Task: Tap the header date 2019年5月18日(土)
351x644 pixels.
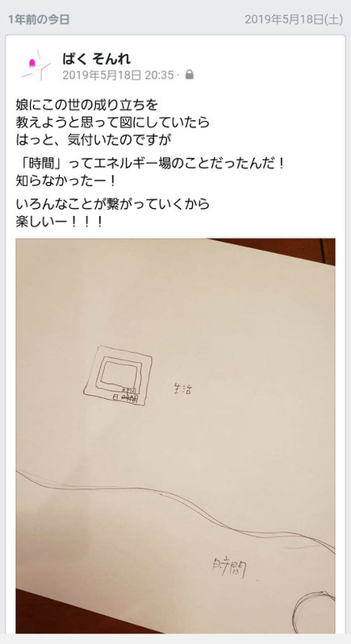Action: pyautogui.click(x=294, y=19)
